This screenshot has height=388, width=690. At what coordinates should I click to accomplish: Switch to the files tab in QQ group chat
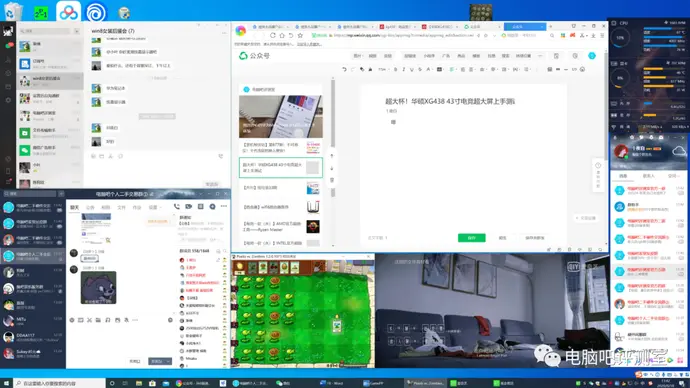point(121,207)
